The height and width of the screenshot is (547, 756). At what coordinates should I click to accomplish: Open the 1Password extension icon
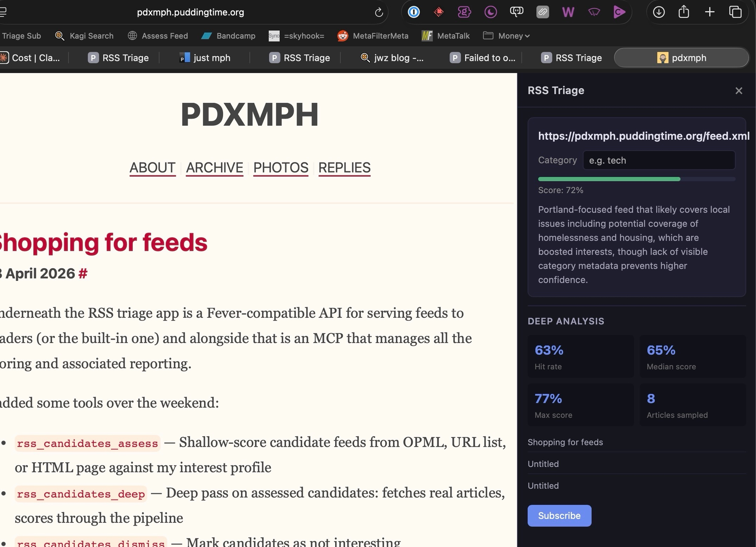[x=414, y=12]
